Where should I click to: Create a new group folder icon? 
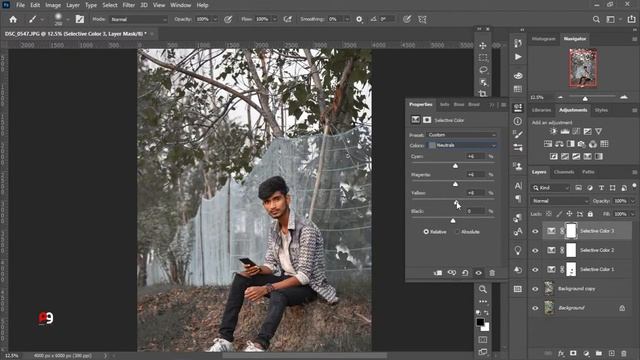[x=599, y=353]
